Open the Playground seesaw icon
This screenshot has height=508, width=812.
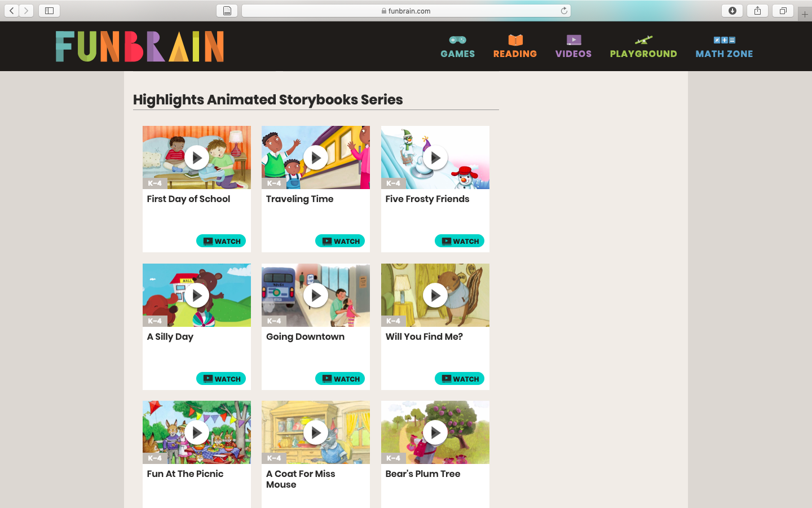click(643, 40)
